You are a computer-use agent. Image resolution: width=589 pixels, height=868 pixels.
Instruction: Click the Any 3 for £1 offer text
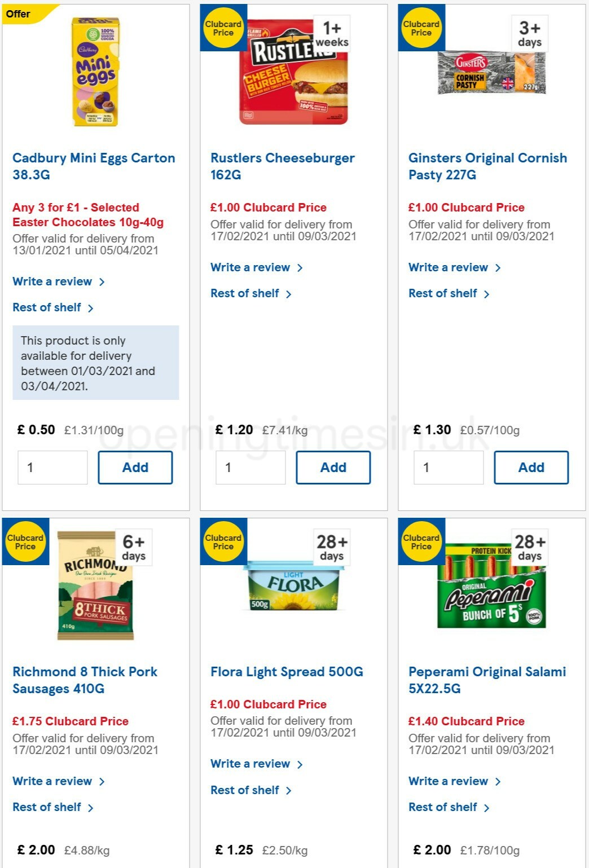[87, 215]
